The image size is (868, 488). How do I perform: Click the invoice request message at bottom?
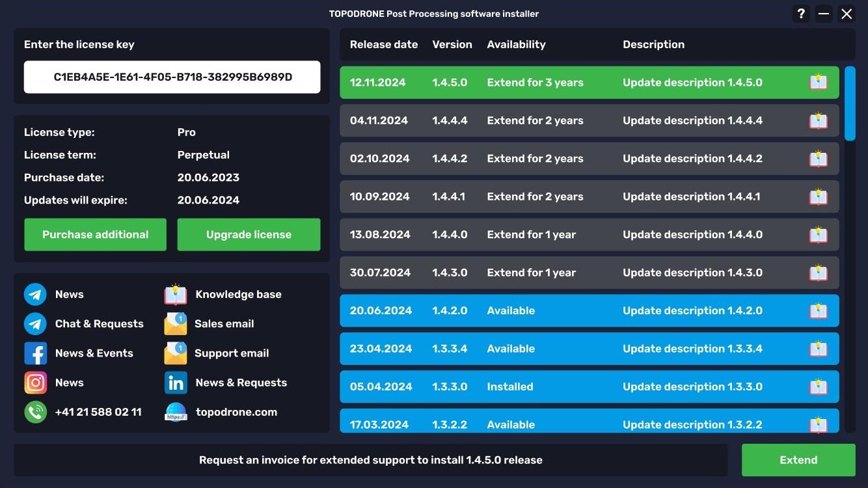coord(371,460)
